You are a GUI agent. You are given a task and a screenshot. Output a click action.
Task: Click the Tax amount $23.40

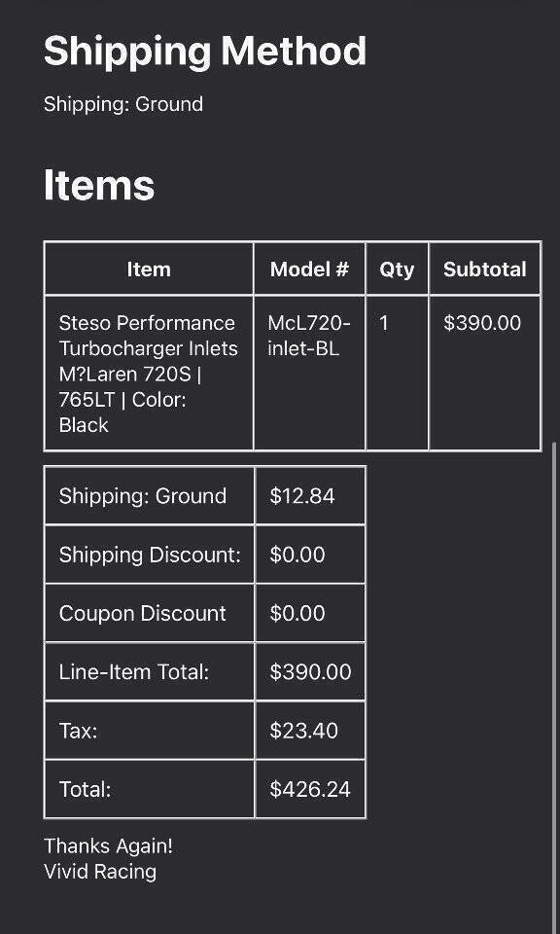pyautogui.click(x=303, y=731)
